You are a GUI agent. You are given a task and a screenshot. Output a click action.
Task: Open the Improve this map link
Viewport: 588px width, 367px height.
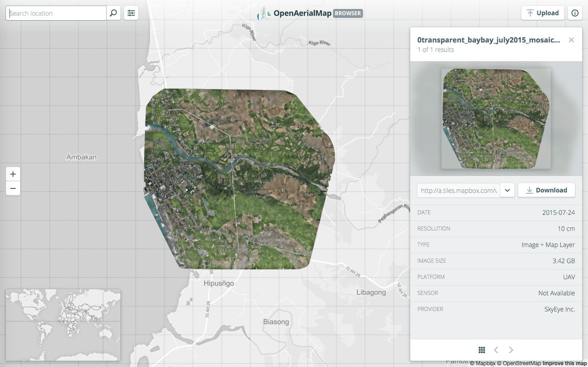point(564,363)
